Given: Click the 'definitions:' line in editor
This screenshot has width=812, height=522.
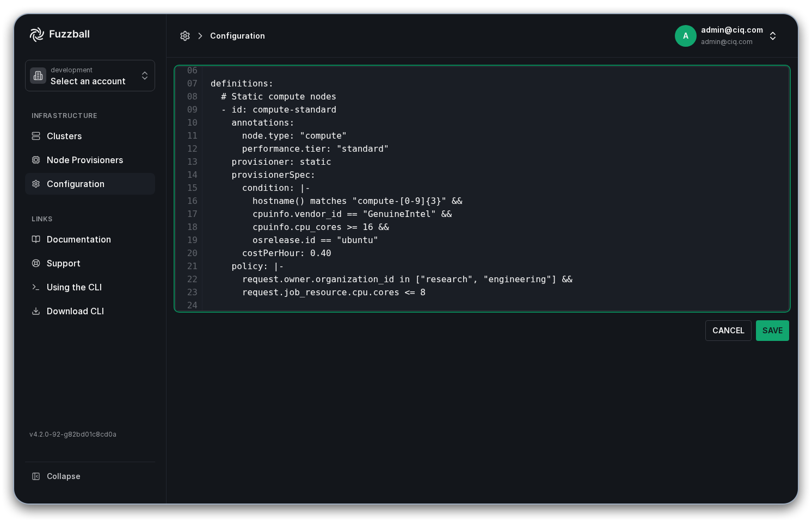Looking at the screenshot, I should pyautogui.click(x=242, y=83).
